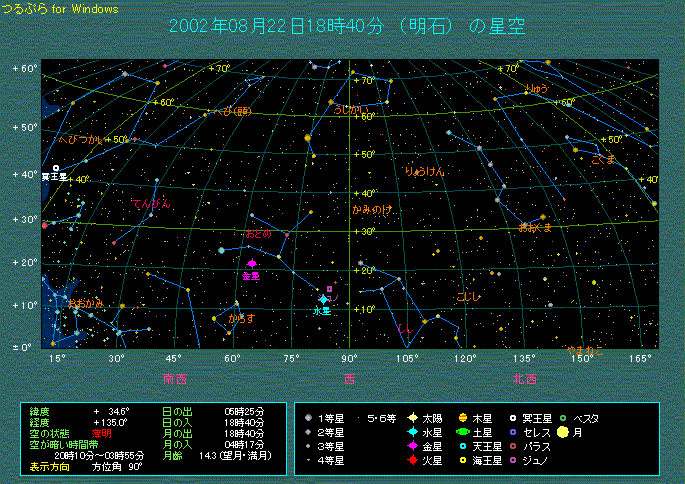Screen dimensions: 685x484
Task: Click the Sun (太陽) symbol in legend
Action: point(411,417)
